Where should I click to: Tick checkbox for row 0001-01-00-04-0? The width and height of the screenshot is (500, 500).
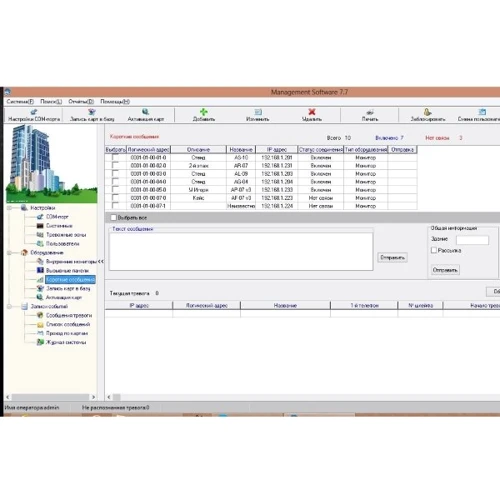115,182
